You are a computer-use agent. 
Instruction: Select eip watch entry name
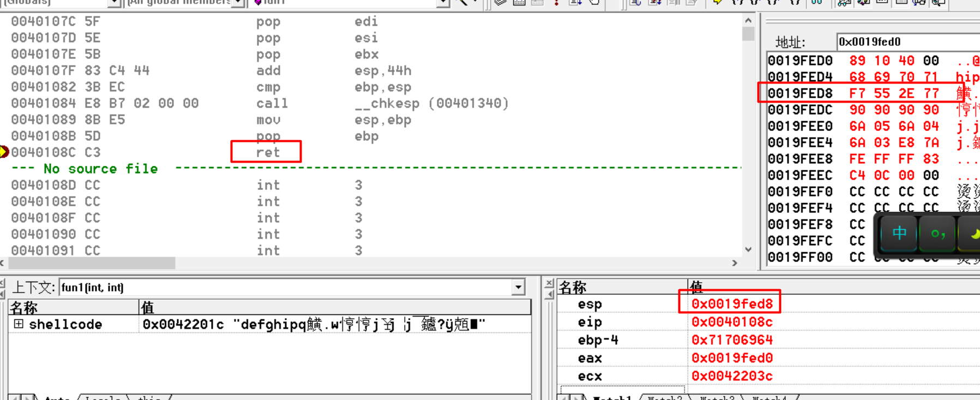tap(590, 322)
